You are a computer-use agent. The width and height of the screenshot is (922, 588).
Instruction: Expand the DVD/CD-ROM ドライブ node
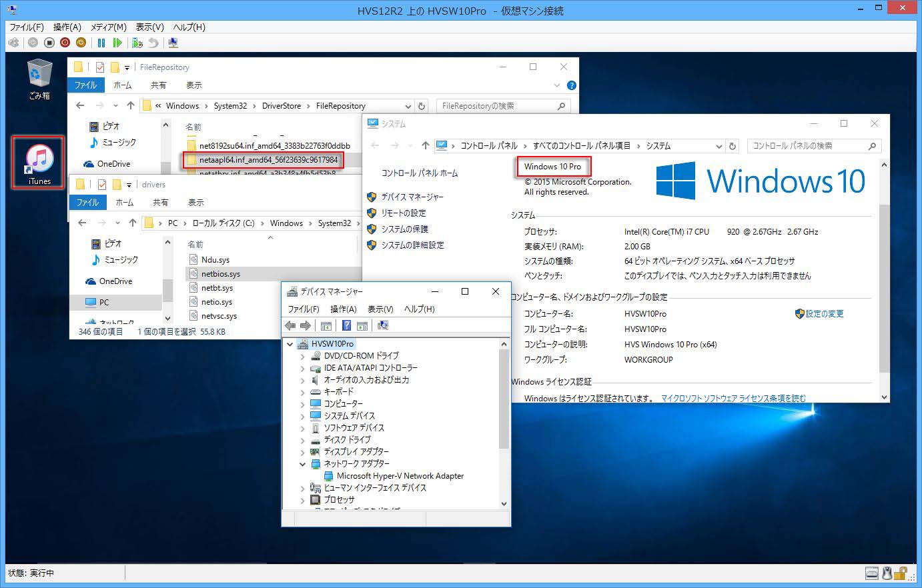302,356
